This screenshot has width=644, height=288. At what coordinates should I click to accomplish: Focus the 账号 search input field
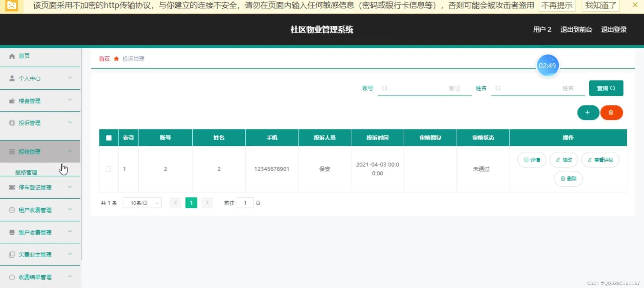pyautogui.click(x=425, y=88)
